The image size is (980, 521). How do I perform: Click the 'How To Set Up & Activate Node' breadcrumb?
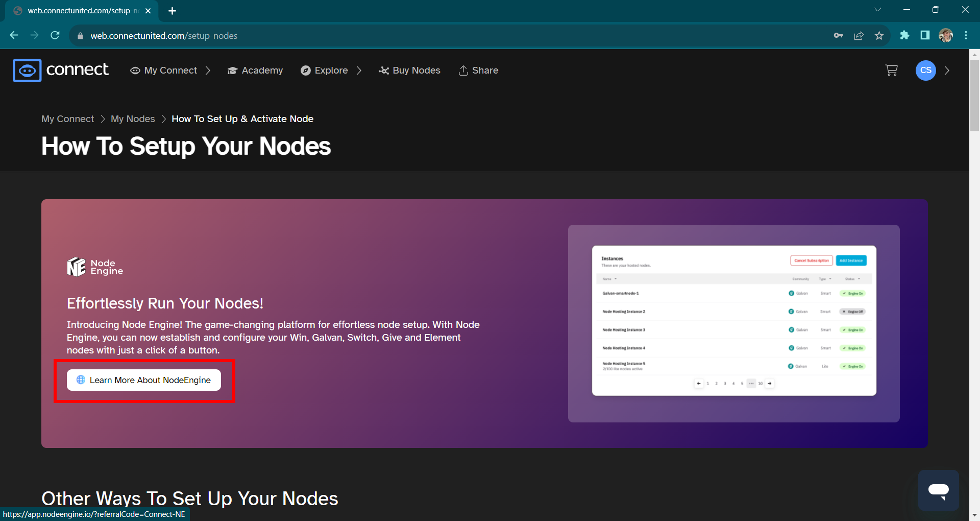[x=242, y=119]
